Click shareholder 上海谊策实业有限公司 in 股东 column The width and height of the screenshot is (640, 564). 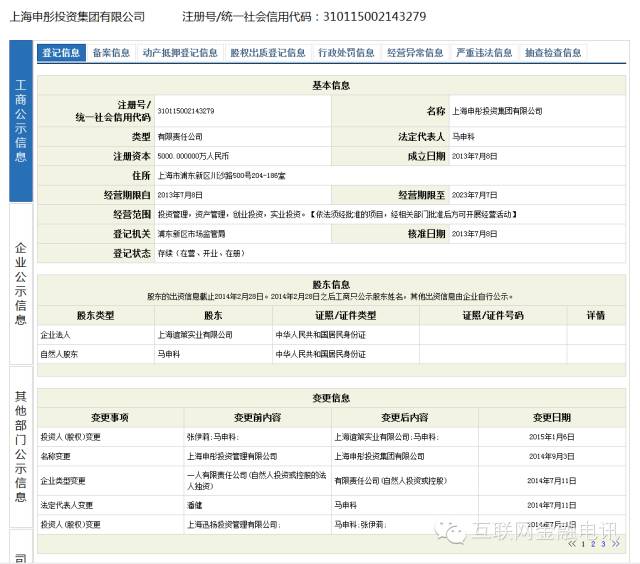click(195, 335)
